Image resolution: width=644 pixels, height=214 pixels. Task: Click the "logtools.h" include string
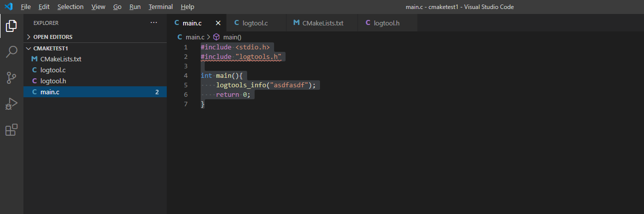pos(258,56)
